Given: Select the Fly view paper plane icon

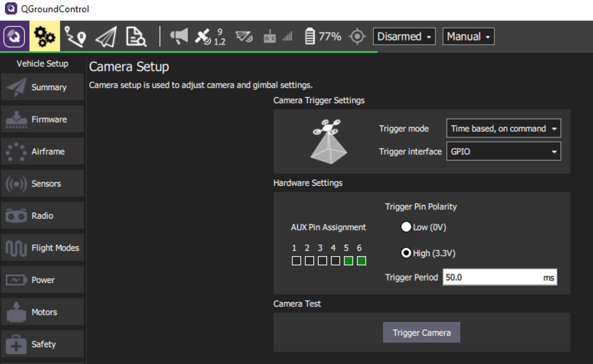Looking at the screenshot, I should pos(105,36).
